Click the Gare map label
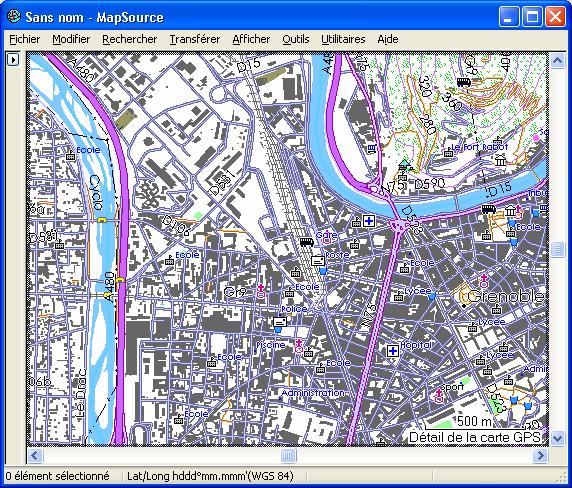 coord(326,235)
